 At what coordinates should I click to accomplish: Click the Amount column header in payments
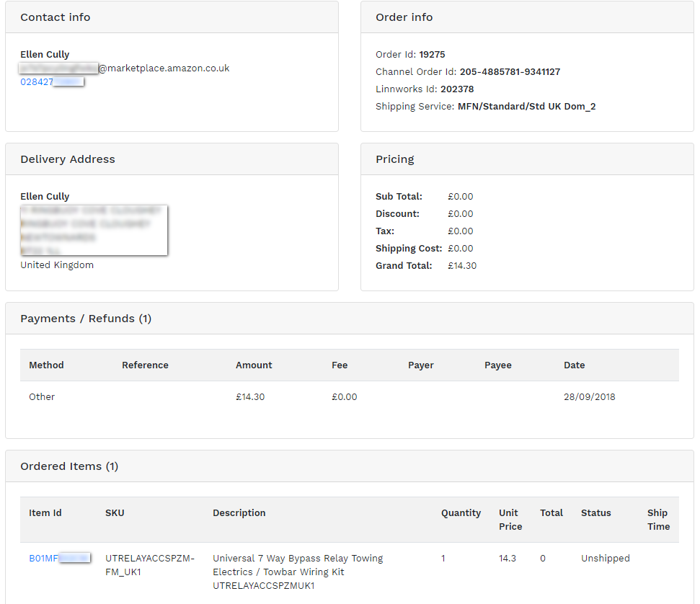[x=254, y=365]
